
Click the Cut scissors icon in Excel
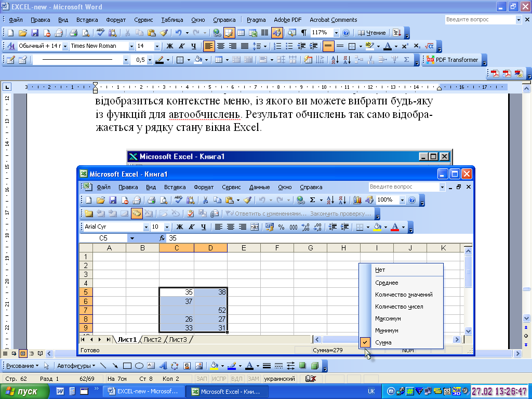[x=205, y=200]
